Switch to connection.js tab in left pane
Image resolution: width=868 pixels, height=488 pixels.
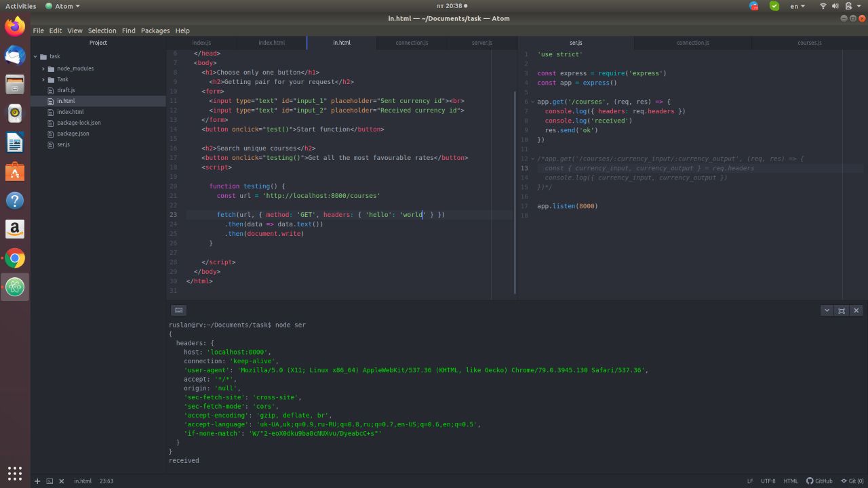click(x=412, y=43)
